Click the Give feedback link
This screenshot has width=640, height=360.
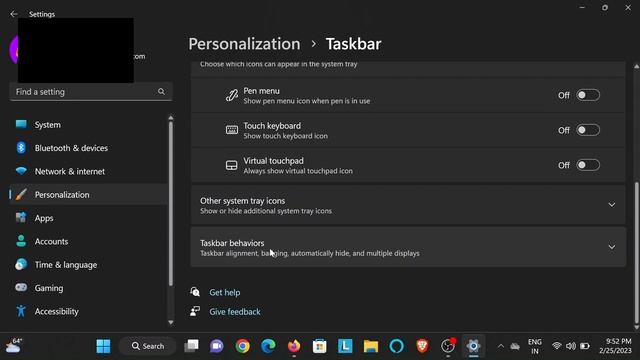[x=235, y=311]
